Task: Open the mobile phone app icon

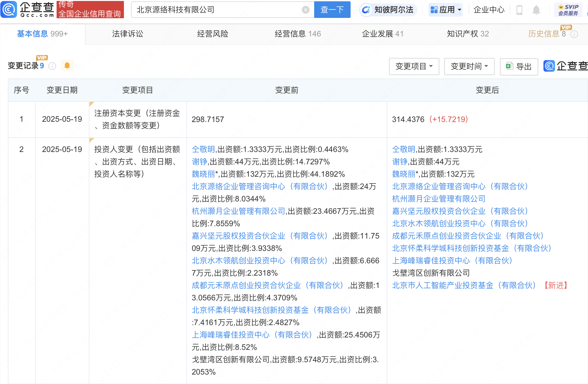Action: (x=519, y=10)
